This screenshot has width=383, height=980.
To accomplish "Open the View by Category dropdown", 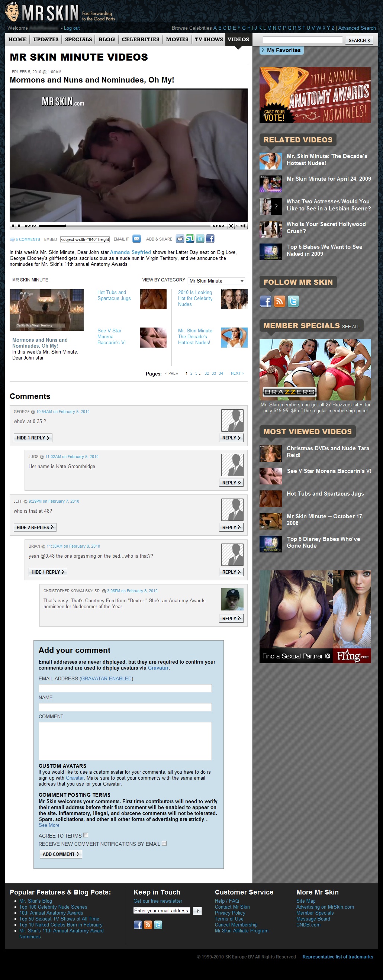I will tap(216, 281).
